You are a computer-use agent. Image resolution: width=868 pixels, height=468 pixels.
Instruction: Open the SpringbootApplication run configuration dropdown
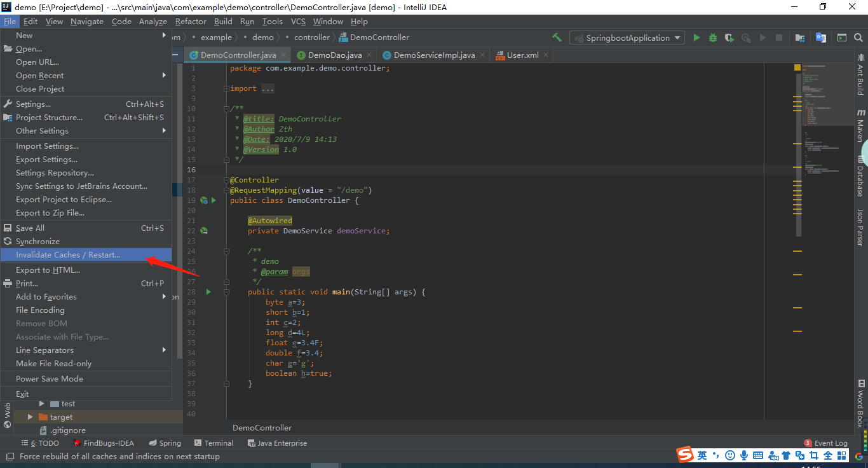(627, 38)
